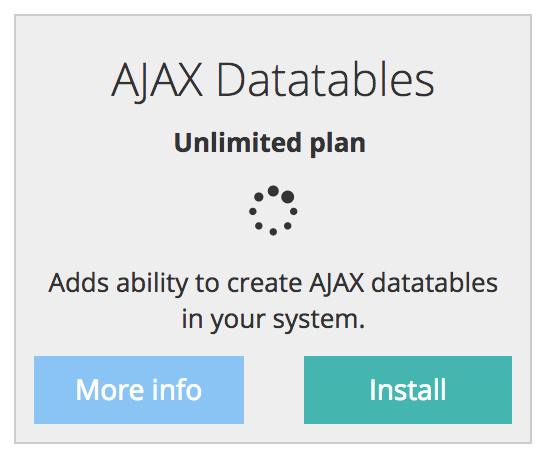
Task: Install the AJAX Datatables module
Action: [x=408, y=390]
